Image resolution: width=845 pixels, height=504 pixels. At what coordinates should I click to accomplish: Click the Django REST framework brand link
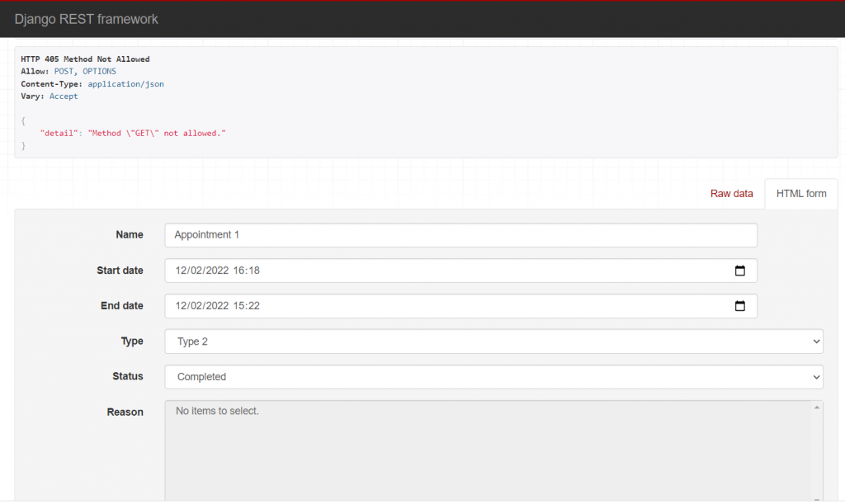pos(86,19)
